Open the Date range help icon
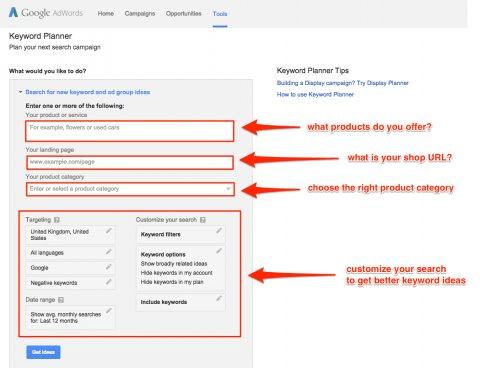 (x=61, y=300)
